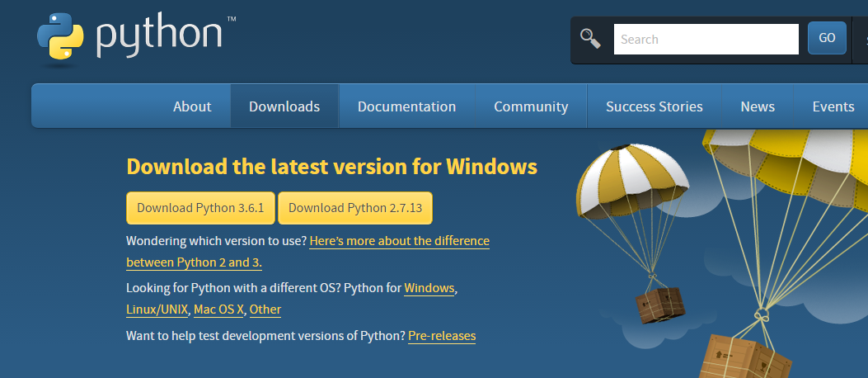Viewport: 868px width, 378px height.
Task: Follow the Linux/UNIX link
Action: pos(157,309)
